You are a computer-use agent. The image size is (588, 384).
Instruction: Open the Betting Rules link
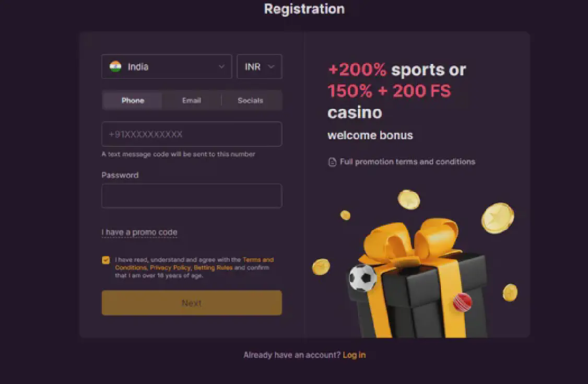coord(213,267)
